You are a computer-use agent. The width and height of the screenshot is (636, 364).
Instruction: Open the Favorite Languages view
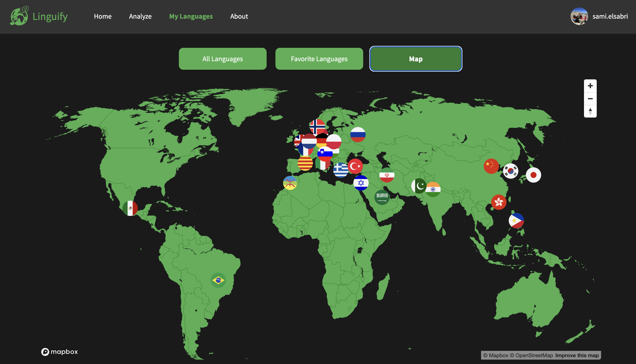319,59
